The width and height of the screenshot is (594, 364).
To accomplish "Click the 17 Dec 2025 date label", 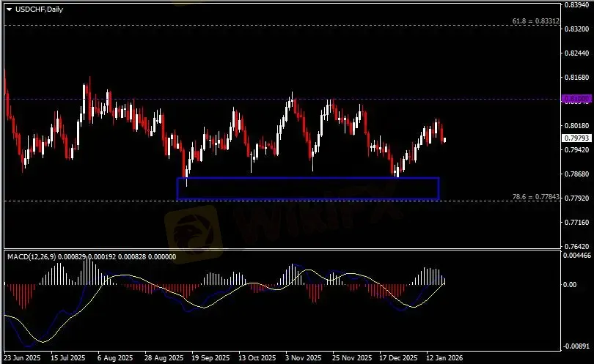I will [x=398, y=357].
